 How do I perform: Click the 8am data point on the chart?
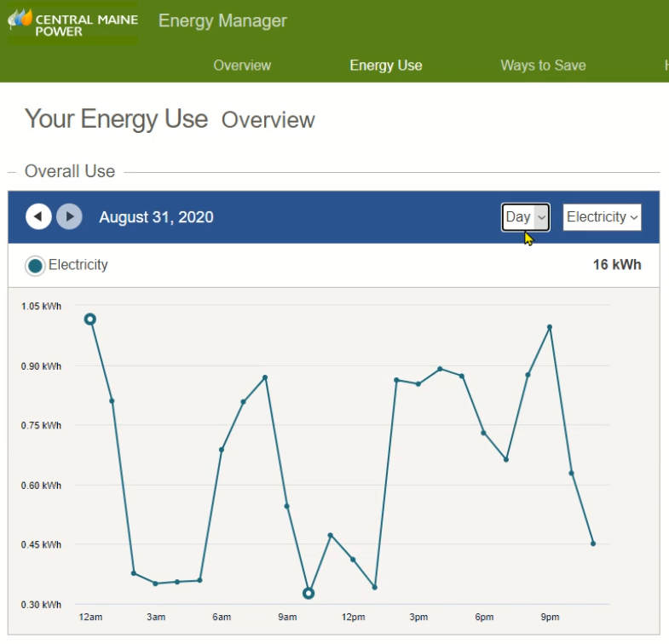tap(265, 377)
